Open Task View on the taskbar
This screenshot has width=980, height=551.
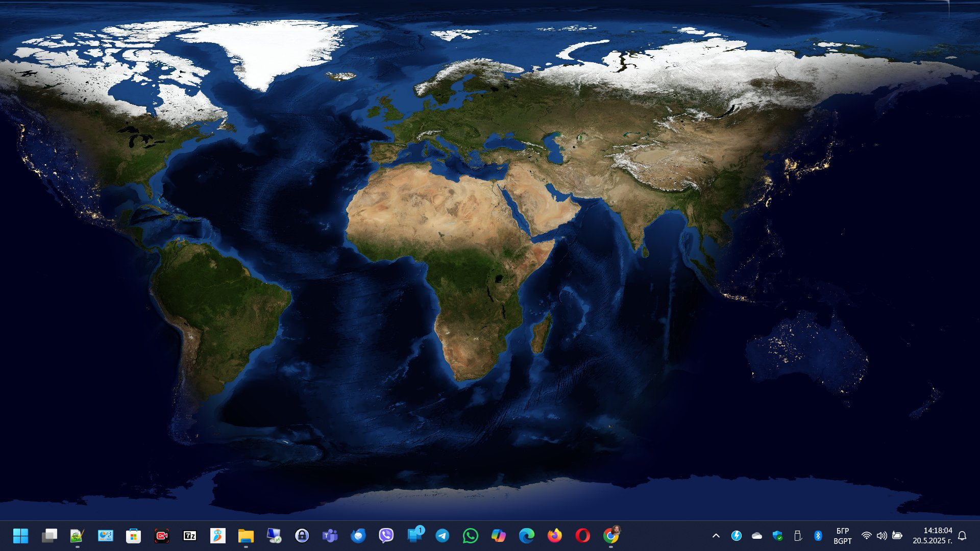tap(49, 536)
